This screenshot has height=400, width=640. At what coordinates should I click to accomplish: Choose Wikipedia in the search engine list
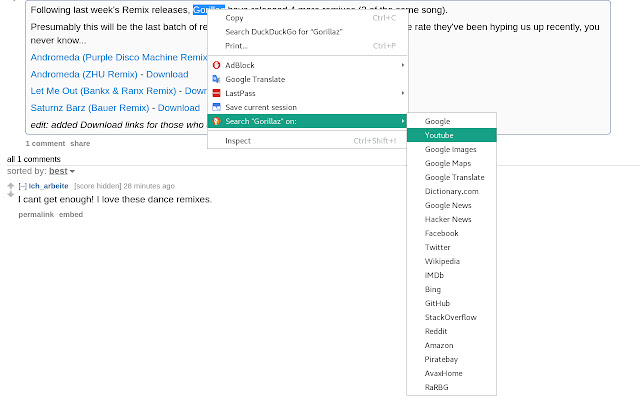[443, 260]
